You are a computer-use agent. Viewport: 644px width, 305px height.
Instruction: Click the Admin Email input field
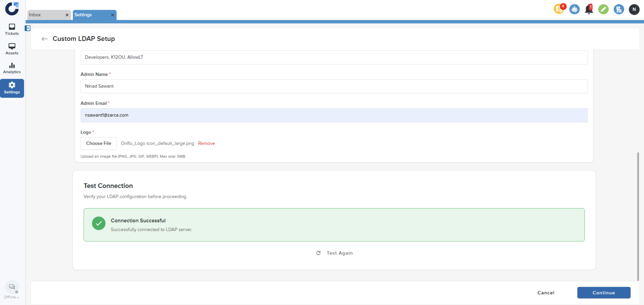click(x=334, y=115)
